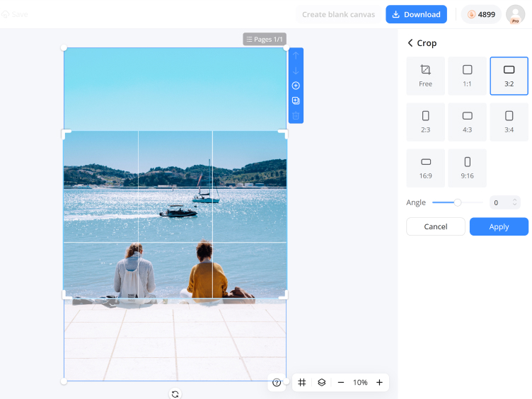Choose the 9:16 vertical crop ratio
This screenshot has width=532, height=399.
point(467,168)
